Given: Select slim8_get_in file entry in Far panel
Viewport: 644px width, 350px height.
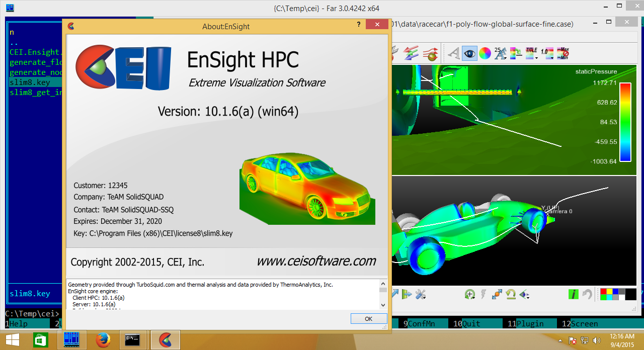Looking at the screenshot, I should coord(35,92).
